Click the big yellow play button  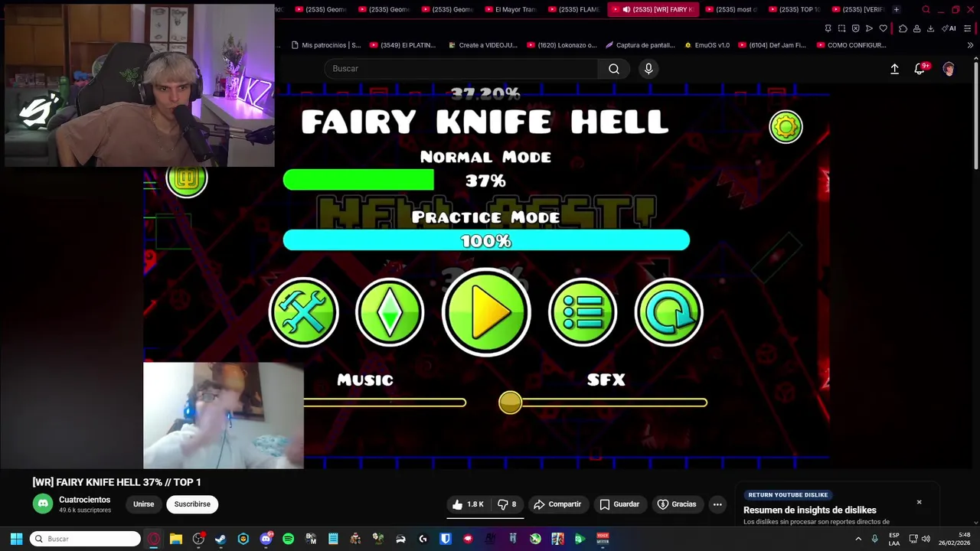[486, 312]
